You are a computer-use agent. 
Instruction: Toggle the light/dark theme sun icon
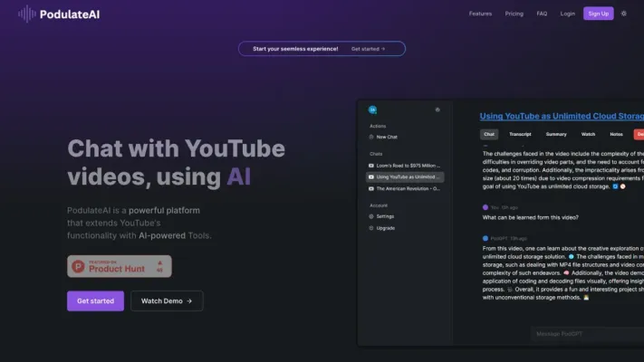click(x=623, y=14)
